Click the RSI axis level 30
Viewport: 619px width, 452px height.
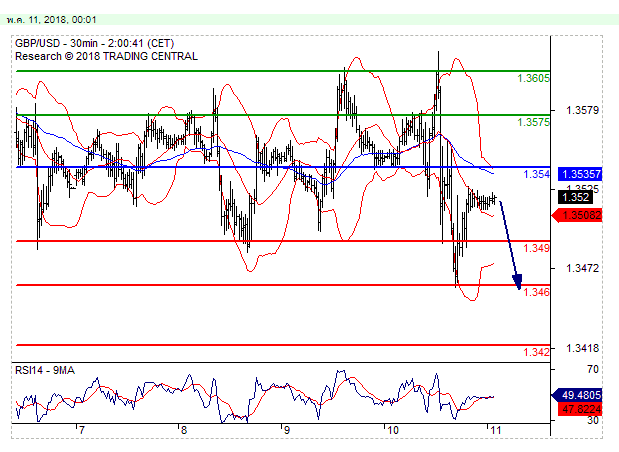click(x=593, y=420)
